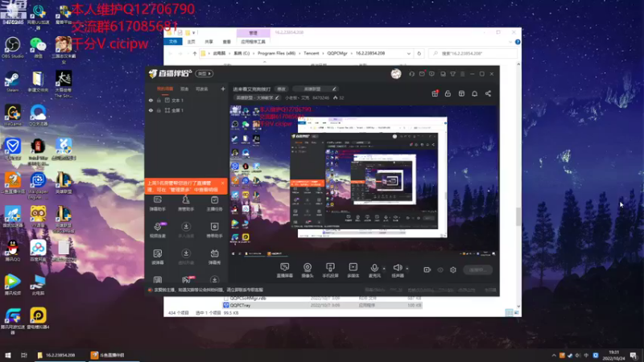Switch to the second scene tab

[184, 88]
